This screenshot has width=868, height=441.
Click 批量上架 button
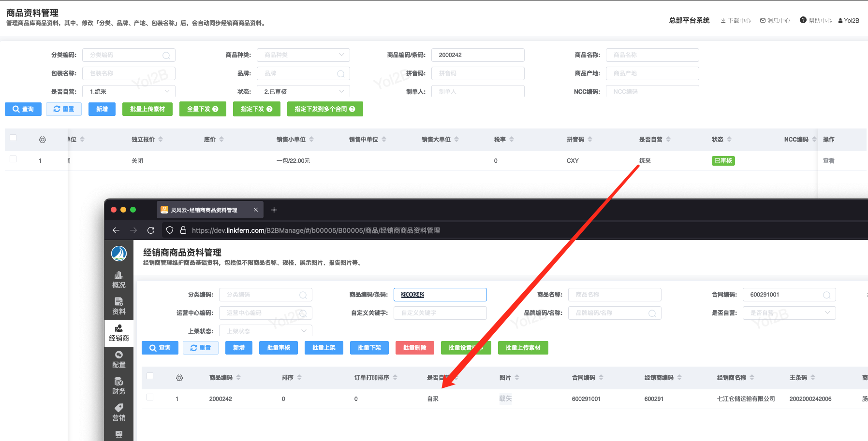[x=324, y=348]
